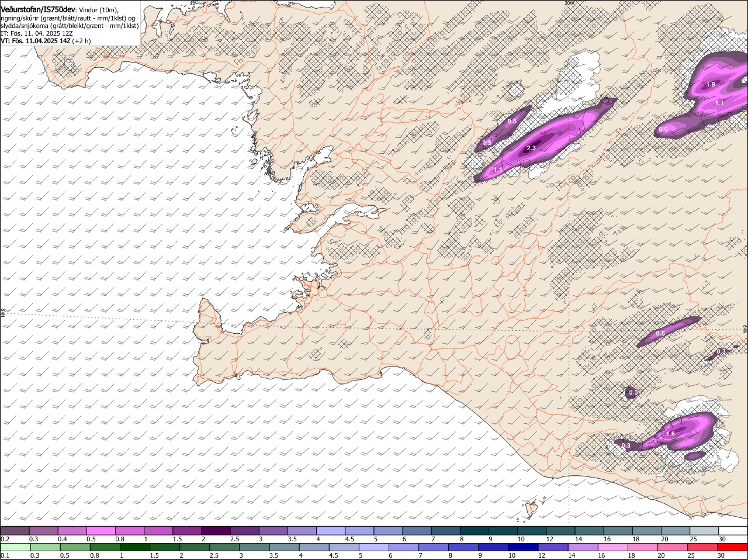Image resolution: width=748 pixels, height=560 pixels.
Task: Click the 1.9 precipitation value on the map
Action: (711, 85)
